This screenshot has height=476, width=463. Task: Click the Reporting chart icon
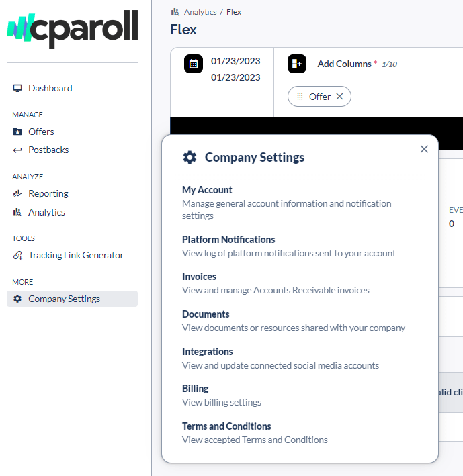coord(17,193)
